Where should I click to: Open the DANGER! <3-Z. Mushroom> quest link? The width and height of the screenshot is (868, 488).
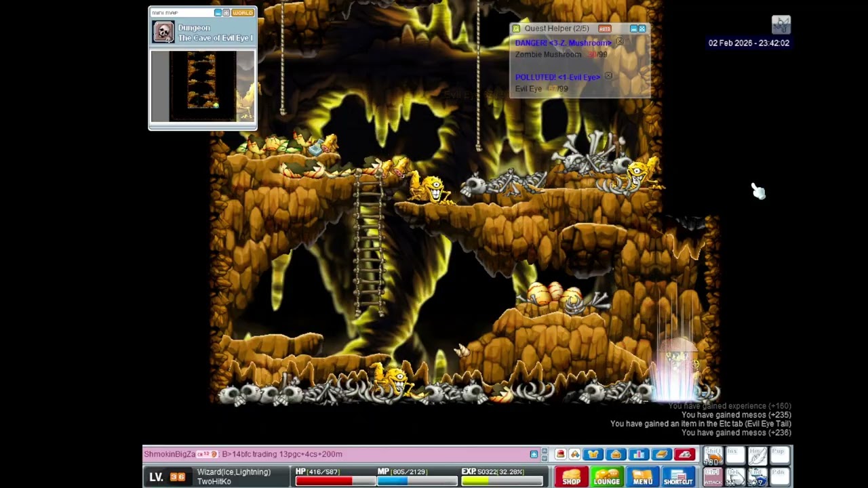[x=563, y=43]
